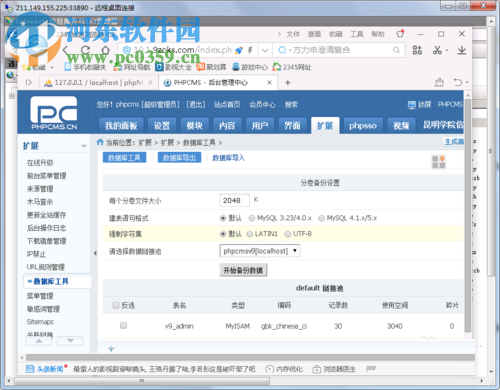Click the browser back arrow icon
Viewport: 500px width, 390px height.
[x=66, y=50]
